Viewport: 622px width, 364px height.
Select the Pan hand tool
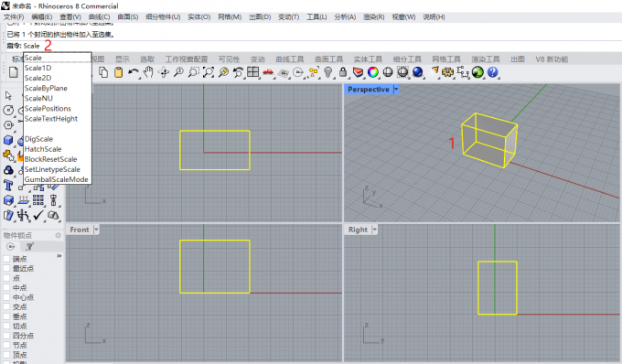coord(148,72)
